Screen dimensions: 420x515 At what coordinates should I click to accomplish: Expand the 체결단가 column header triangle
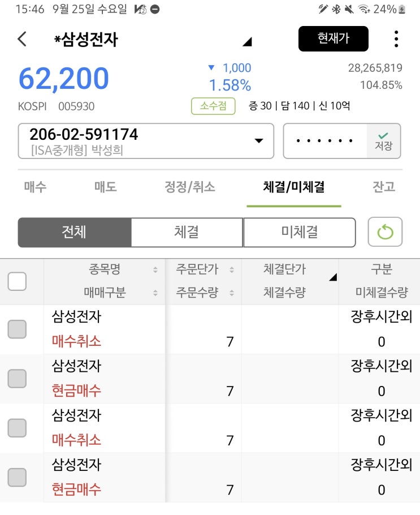tap(332, 277)
